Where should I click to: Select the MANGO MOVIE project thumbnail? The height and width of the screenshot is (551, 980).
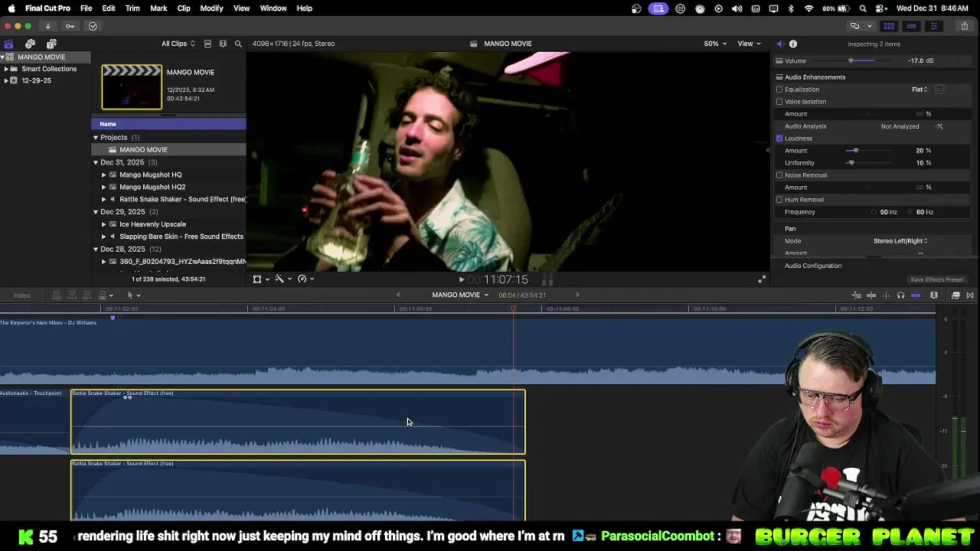point(132,87)
